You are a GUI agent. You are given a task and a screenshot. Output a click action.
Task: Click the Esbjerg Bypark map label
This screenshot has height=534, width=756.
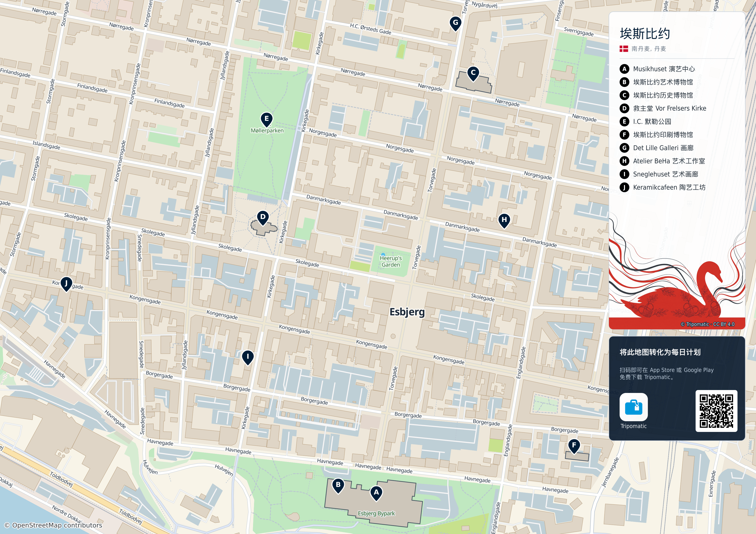[376, 513]
